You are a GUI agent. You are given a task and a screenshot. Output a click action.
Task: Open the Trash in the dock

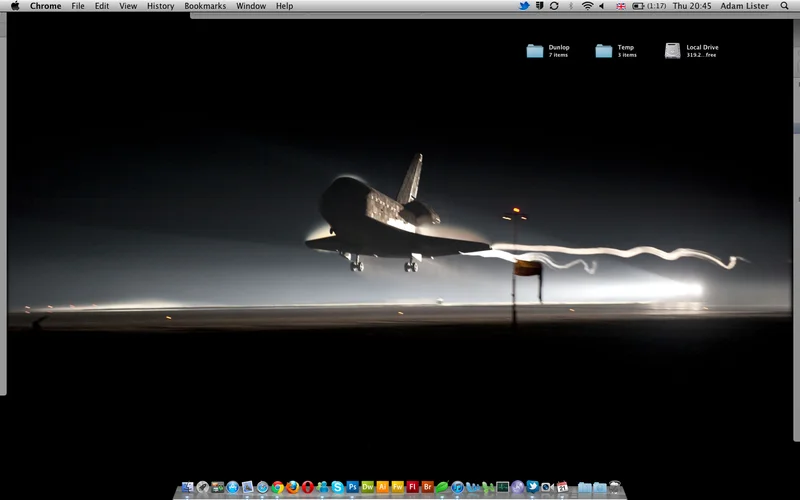click(x=615, y=487)
